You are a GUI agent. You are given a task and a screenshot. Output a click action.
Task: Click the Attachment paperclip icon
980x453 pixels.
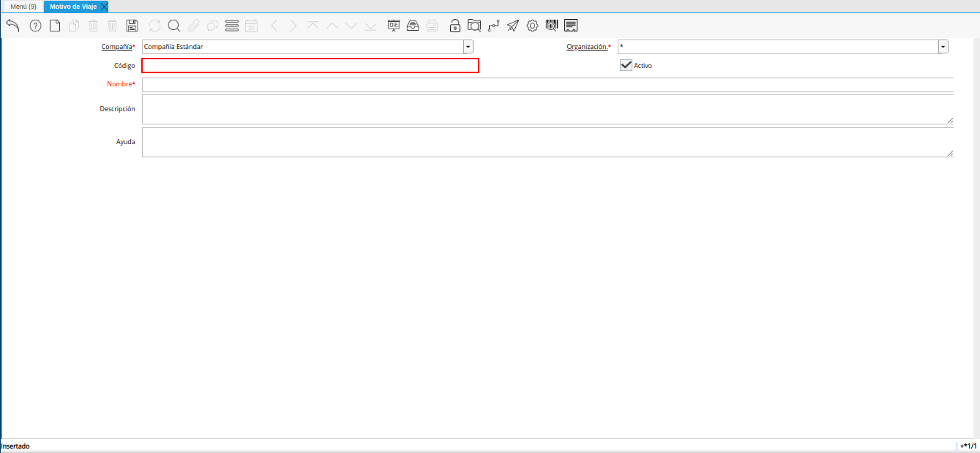(x=193, y=26)
